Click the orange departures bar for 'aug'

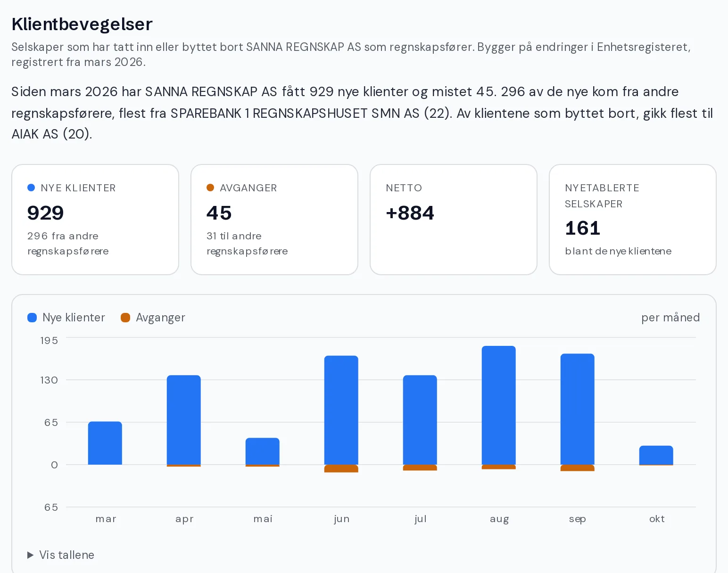tap(499, 467)
